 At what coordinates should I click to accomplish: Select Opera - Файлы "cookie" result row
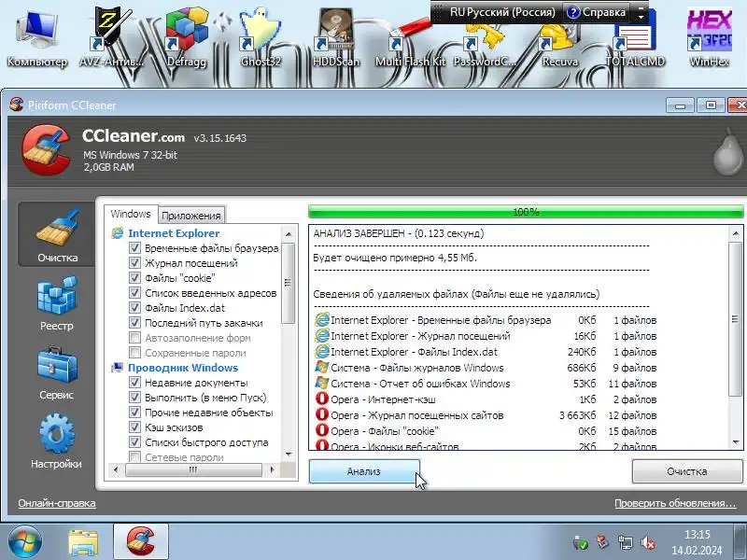[x=486, y=431]
